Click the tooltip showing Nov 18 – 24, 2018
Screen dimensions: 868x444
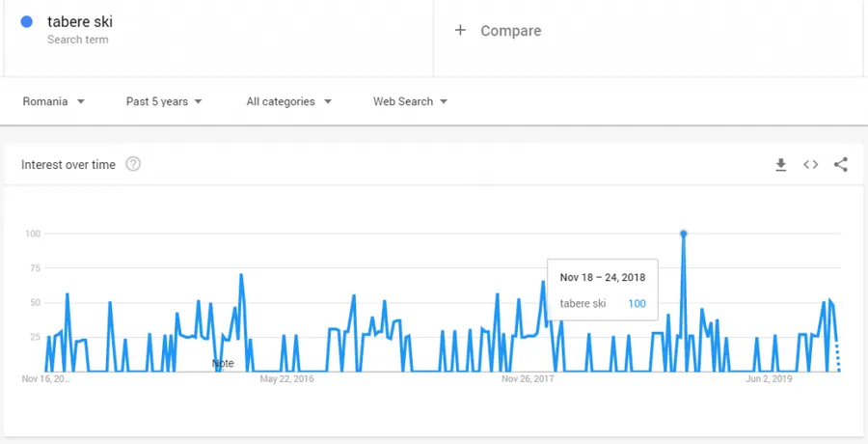click(602, 290)
